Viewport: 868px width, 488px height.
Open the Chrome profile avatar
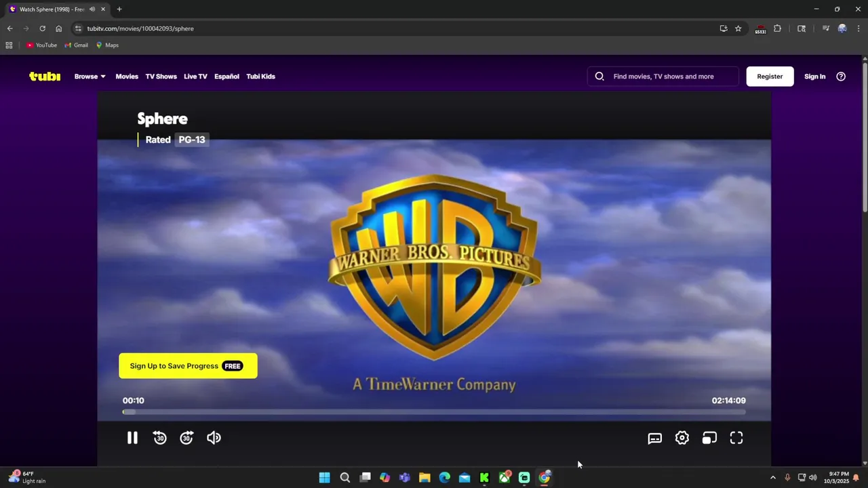[x=842, y=28]
